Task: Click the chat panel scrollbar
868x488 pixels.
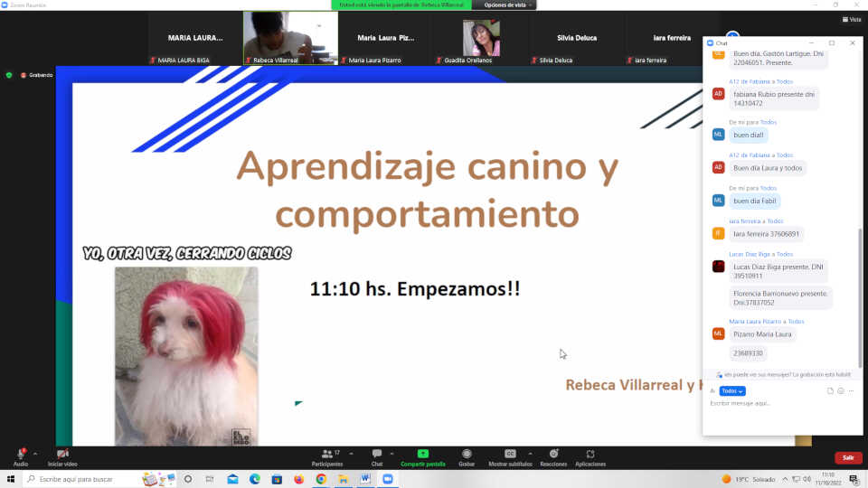Action: click(x=860, y=297)
